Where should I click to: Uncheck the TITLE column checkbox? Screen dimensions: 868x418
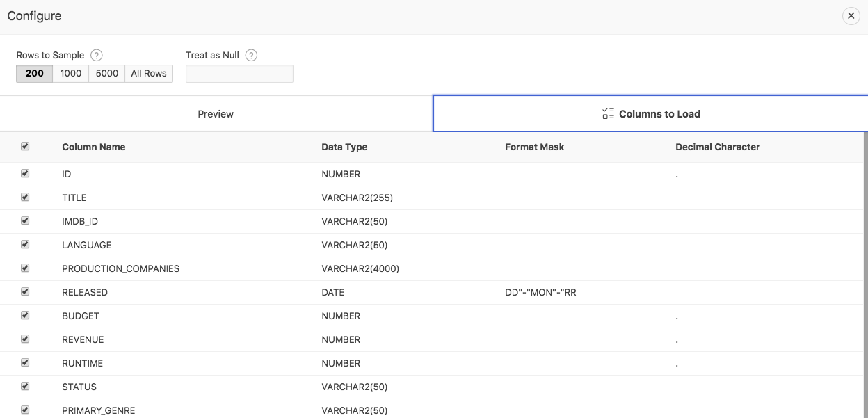[x=25, y=198]
